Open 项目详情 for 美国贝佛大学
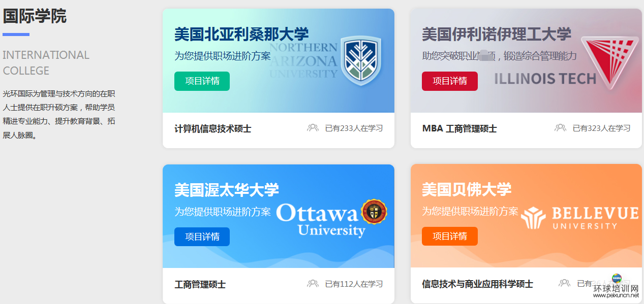Viewport: 644px width, 304px height. [x=450, y=236]
